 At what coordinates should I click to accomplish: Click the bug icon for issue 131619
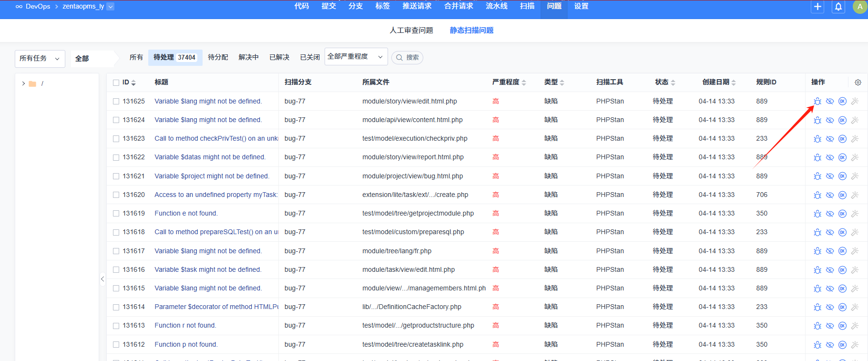tap(817, 214)
